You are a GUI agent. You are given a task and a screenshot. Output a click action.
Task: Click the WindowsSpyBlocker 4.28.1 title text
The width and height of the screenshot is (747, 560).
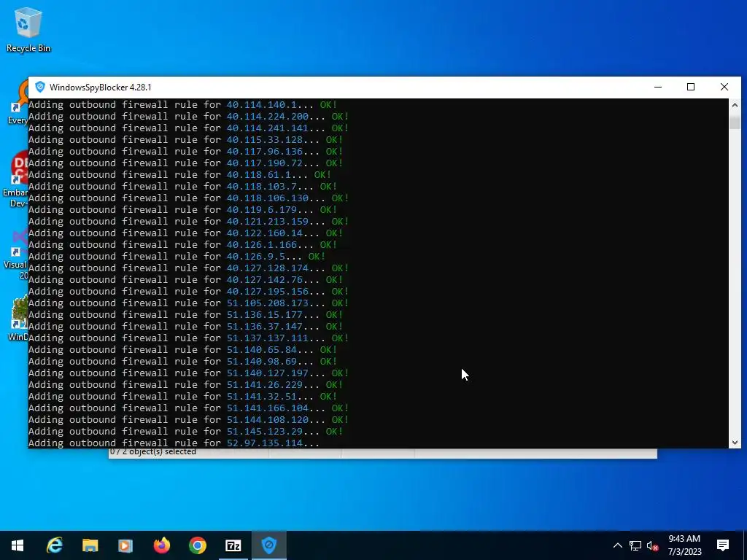click(x=101, y=87)
